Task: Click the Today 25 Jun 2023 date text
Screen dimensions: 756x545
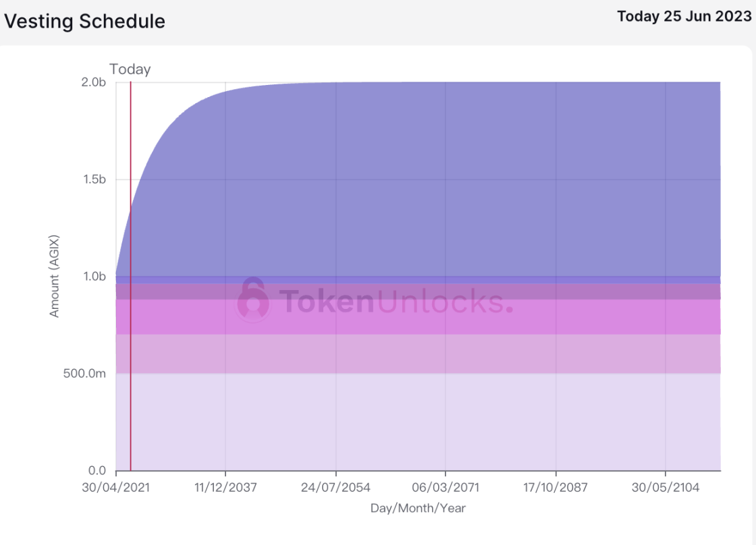Action: 684,16
